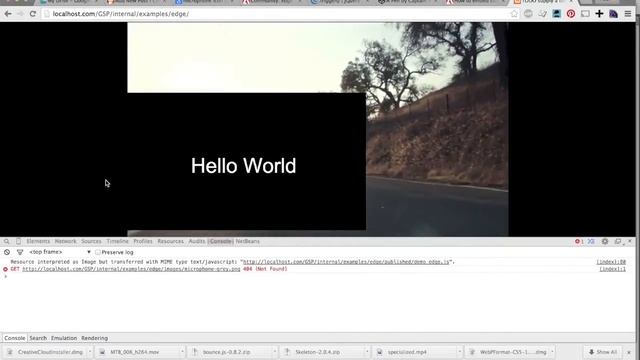640x360 pixels.
Task: Toggle device mode phone icon
Action: click(18, 241)
